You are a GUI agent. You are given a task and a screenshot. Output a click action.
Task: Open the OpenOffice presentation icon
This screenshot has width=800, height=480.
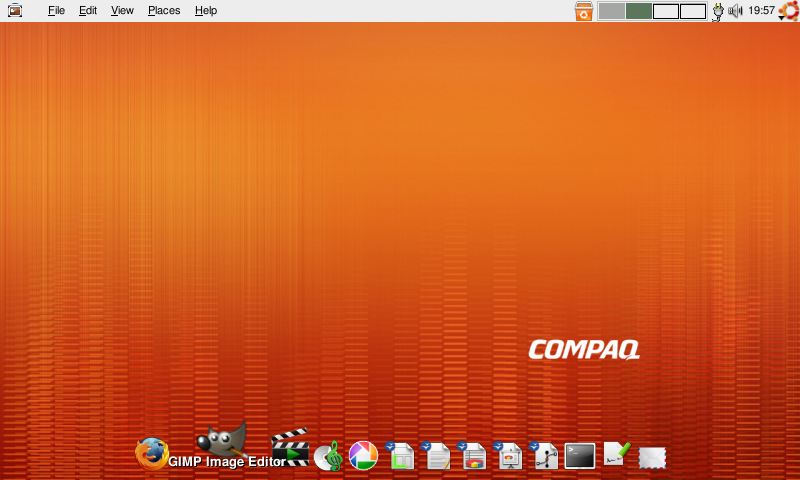click(508, 456)
